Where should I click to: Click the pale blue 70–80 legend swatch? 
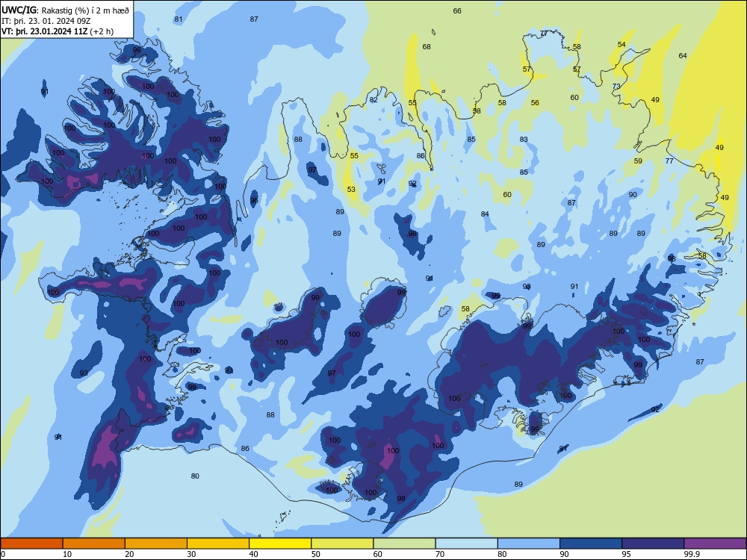click(x=466, y=544)
